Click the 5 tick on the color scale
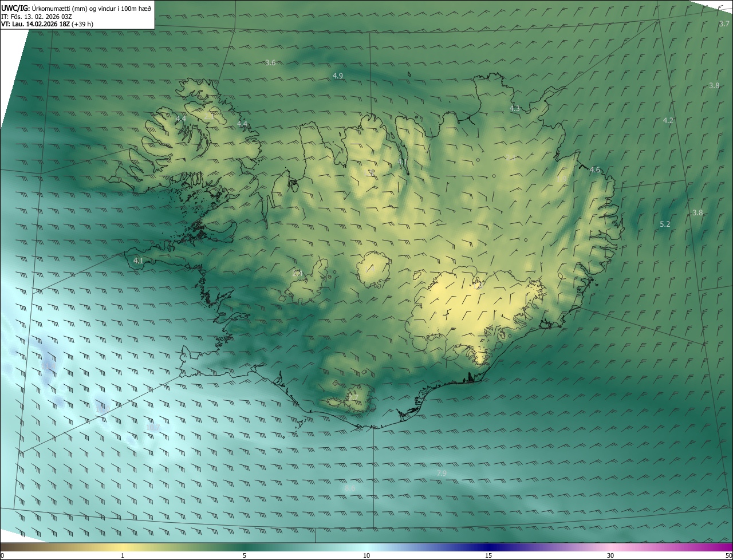Screen dimensions: 733x560 245,555
